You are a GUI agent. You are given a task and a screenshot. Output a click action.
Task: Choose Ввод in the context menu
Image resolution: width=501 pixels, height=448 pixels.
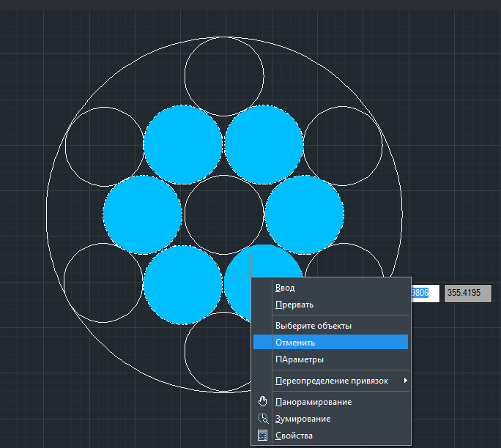[330, 288]
